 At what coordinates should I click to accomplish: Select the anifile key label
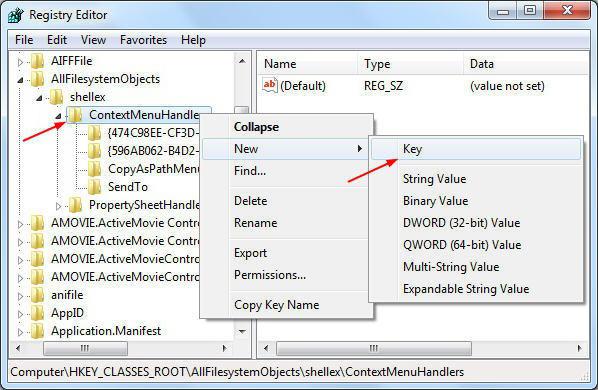click(67, 295)
